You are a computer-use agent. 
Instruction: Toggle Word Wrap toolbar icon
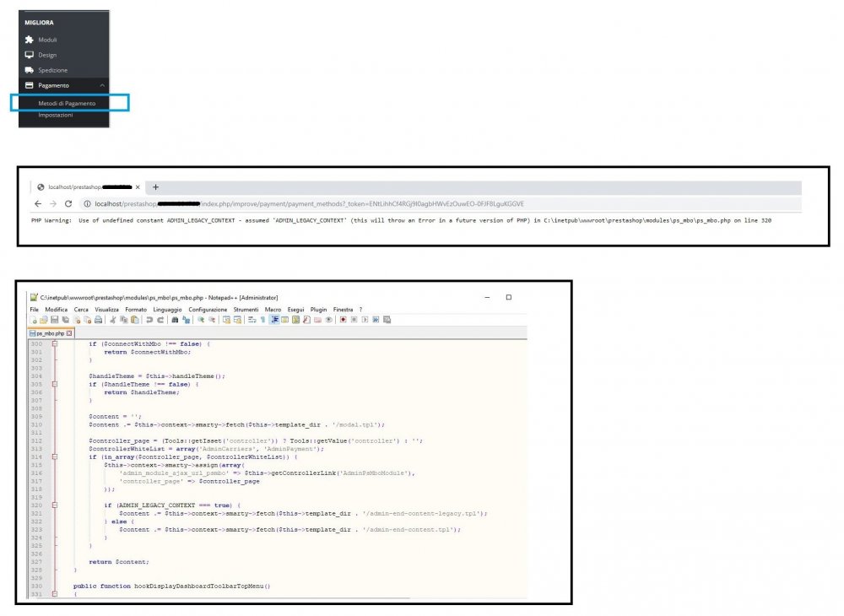pyautogui.click(x=252, y=320)
